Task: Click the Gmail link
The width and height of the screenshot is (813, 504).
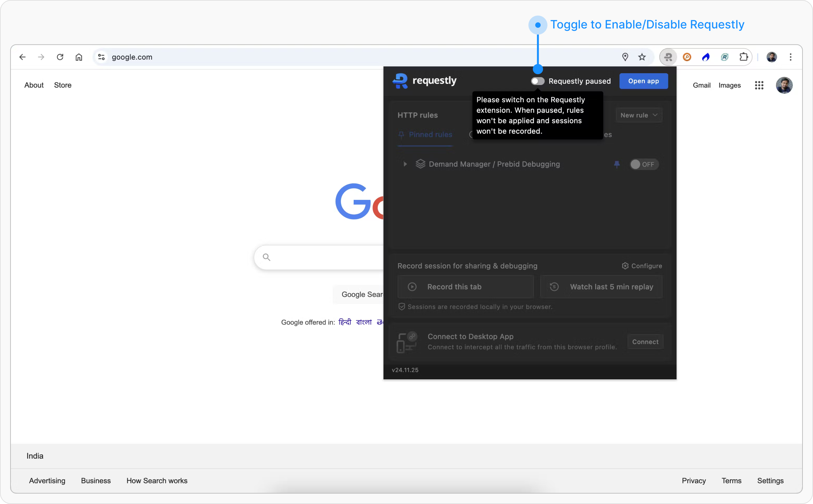Action: tap(701, 85)
